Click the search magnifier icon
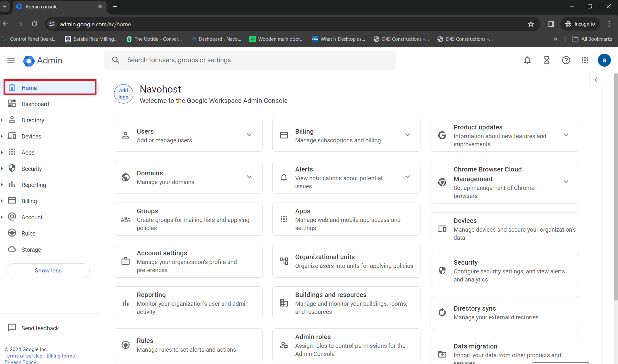The height and width of the screenshot is (364, 618). (x=116, y=60)
